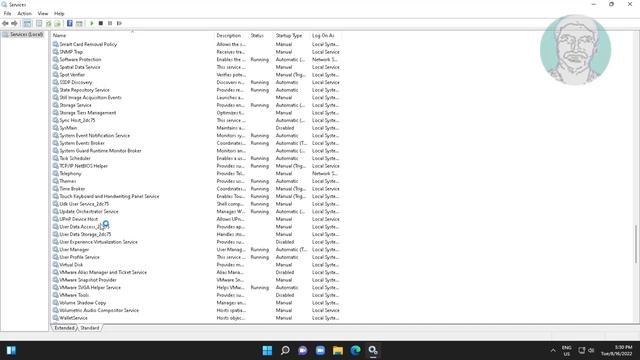Go back with the toolbar back arrow
Image resolution: width=640 pixels, height=360 pixels.
5,24
